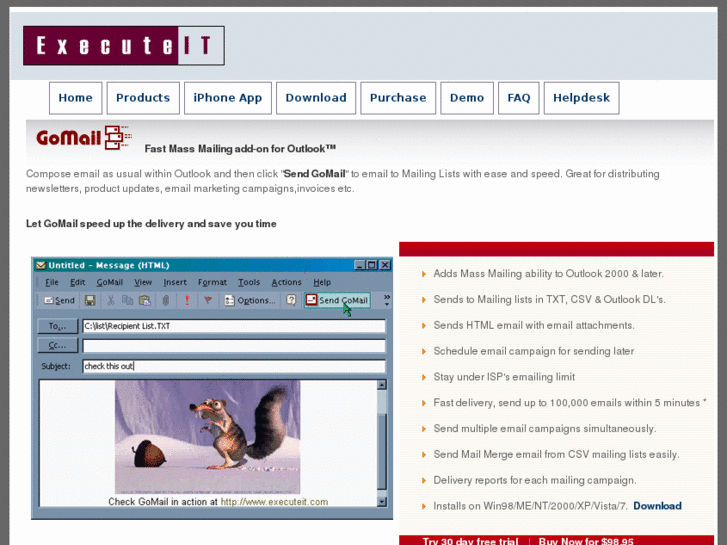The image size is (727, 545).
Task: Open the Format menu
Action: point(212,282)
